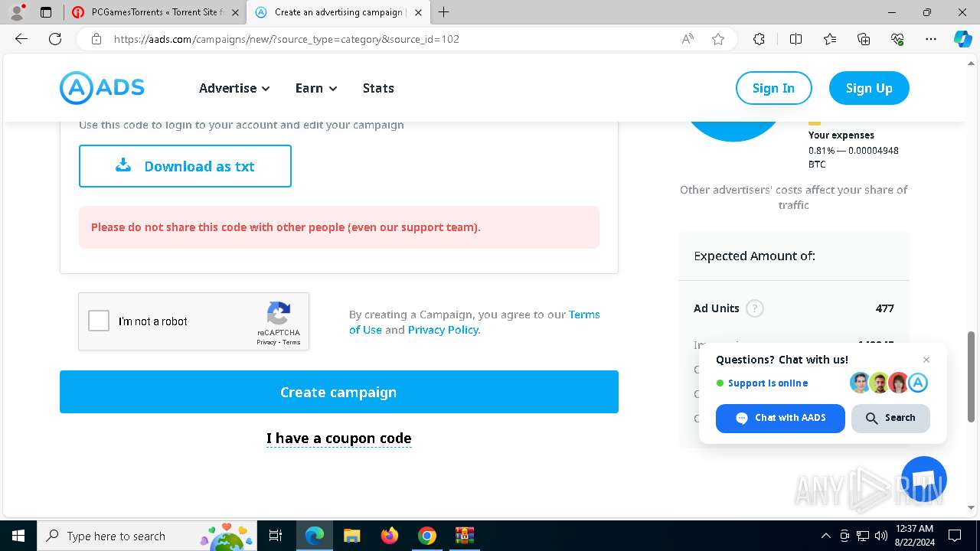Open the Privacy Policy link
980x551 pixels.
(x=443, y=330)
